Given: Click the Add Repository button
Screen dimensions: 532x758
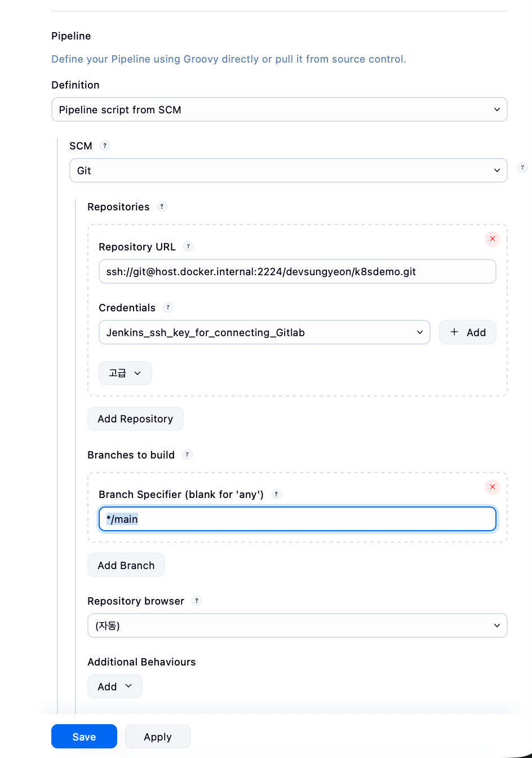Looking at the screenshot, I should (135, 418).
